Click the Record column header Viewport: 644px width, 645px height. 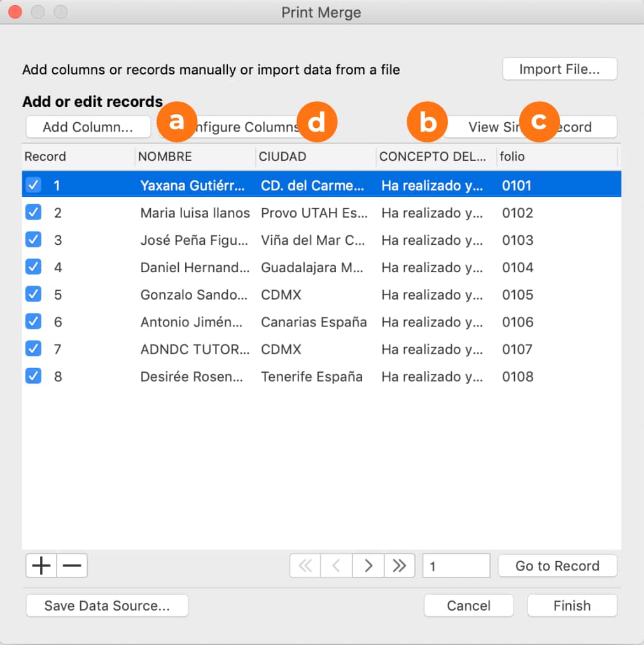[78, 156]
